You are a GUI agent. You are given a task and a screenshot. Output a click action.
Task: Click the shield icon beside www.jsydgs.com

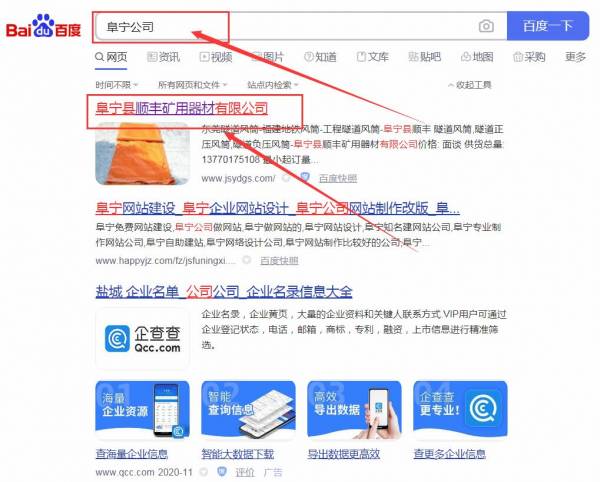point(305,177)
